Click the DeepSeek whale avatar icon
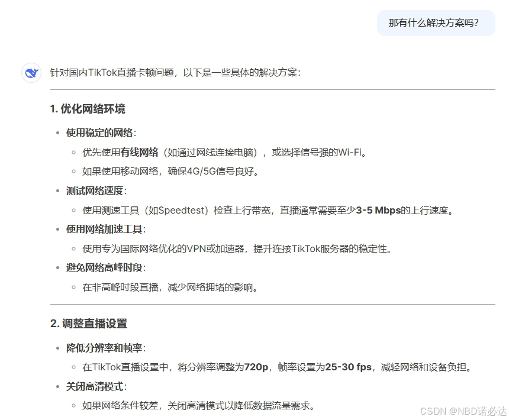Image resolution: width=509 pixels, height=420 pixels. tap(31, 73)
